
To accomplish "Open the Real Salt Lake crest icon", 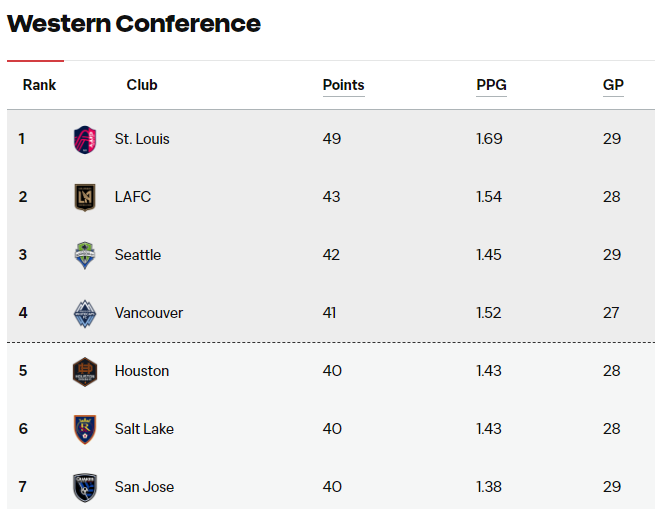I will (85, 429).
